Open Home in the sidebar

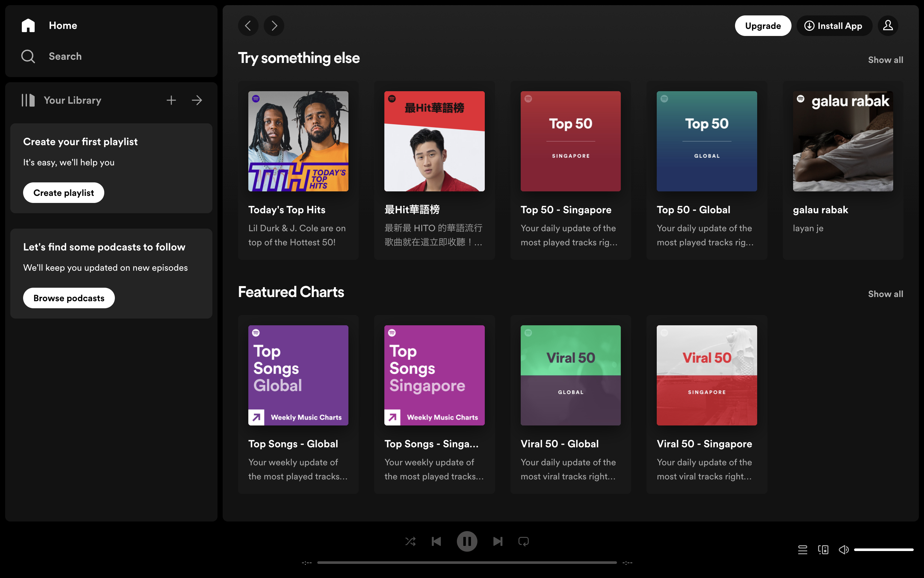tap(63, 26)
